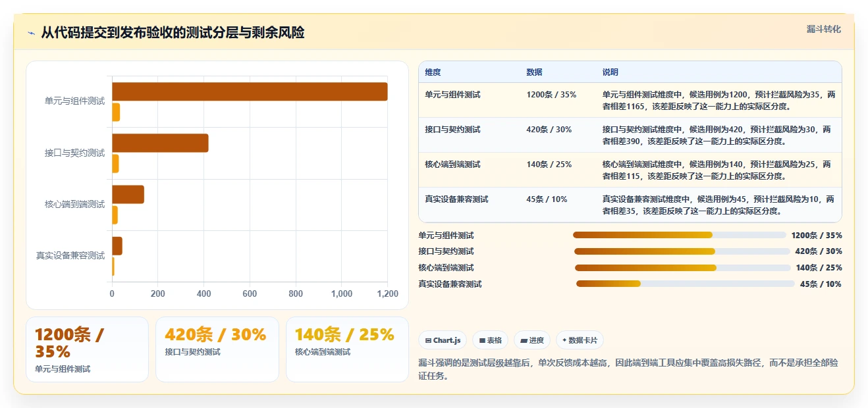Click table row name 接口与契约测试
This screenshot has height=408, width=868.
click(x=452, y=130)
